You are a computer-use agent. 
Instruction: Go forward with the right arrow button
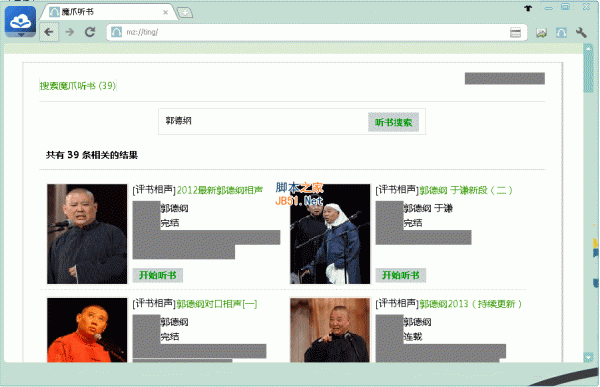[x=70, y=32]
